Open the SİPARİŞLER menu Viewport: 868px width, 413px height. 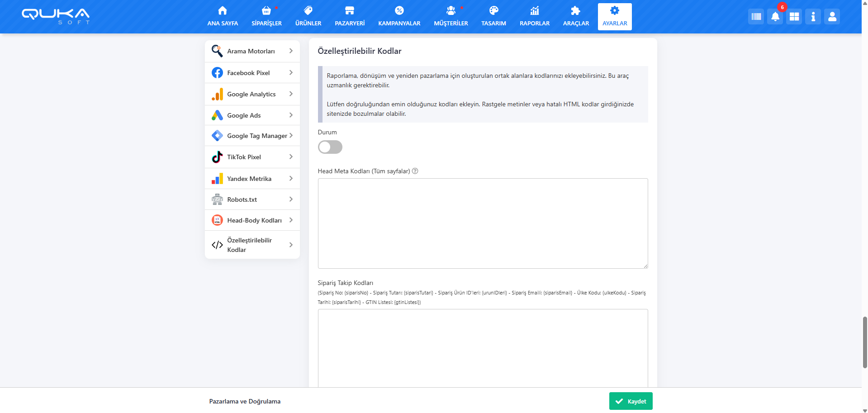tap(266, 17)
